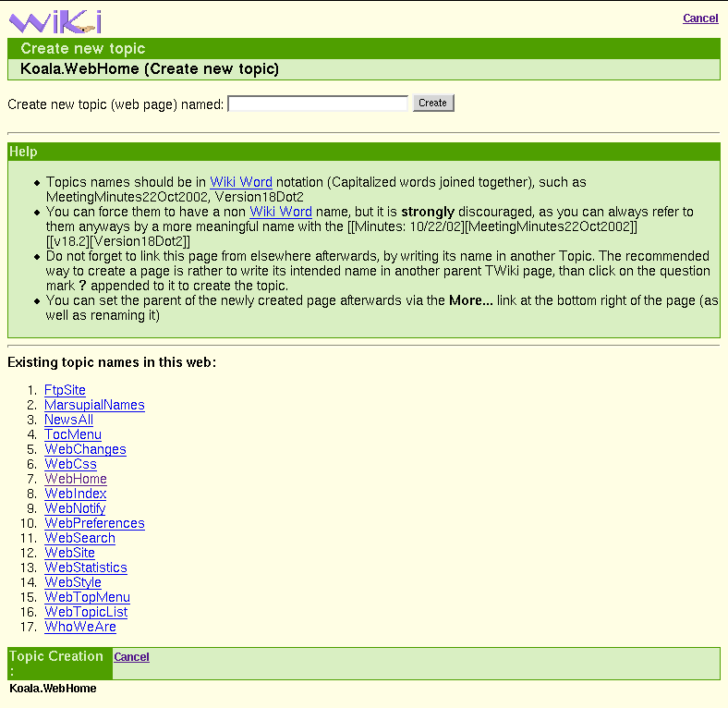Open the WebStatistics topic
The height and width of the screenshot is (708, 728).
(x=86, y=568)
